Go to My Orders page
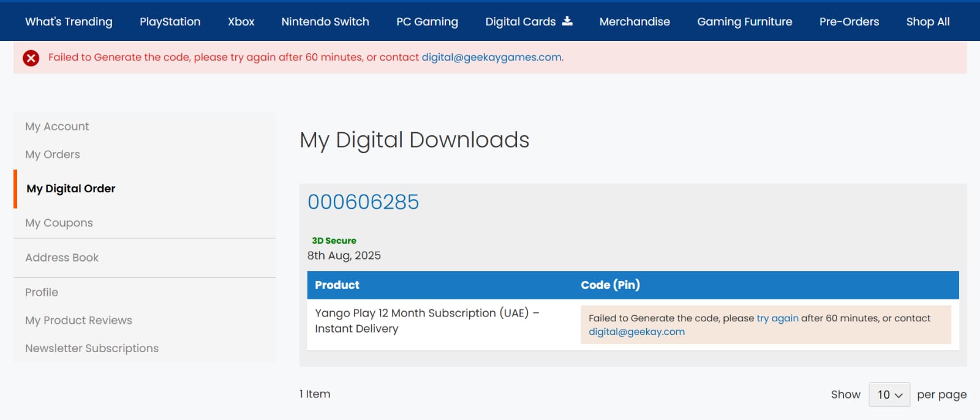Viewport: 980px width, 420px height. [x=53, y=154]
